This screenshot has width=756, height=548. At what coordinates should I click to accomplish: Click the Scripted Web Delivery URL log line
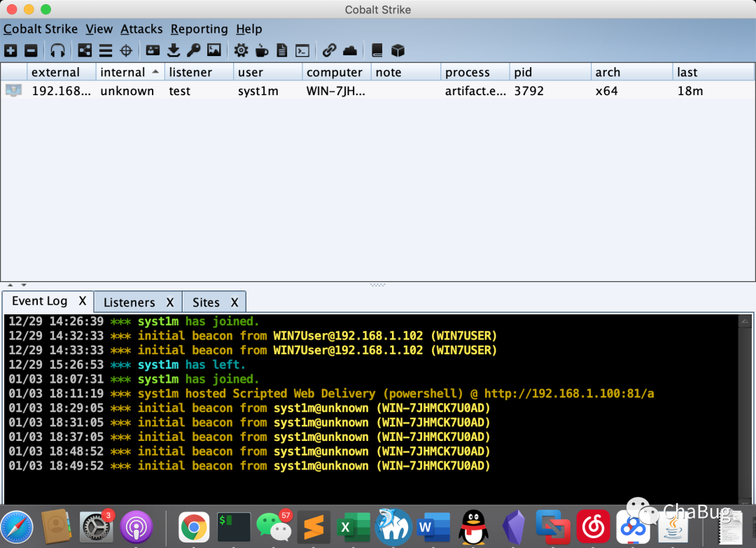click(x=331, y=394)
